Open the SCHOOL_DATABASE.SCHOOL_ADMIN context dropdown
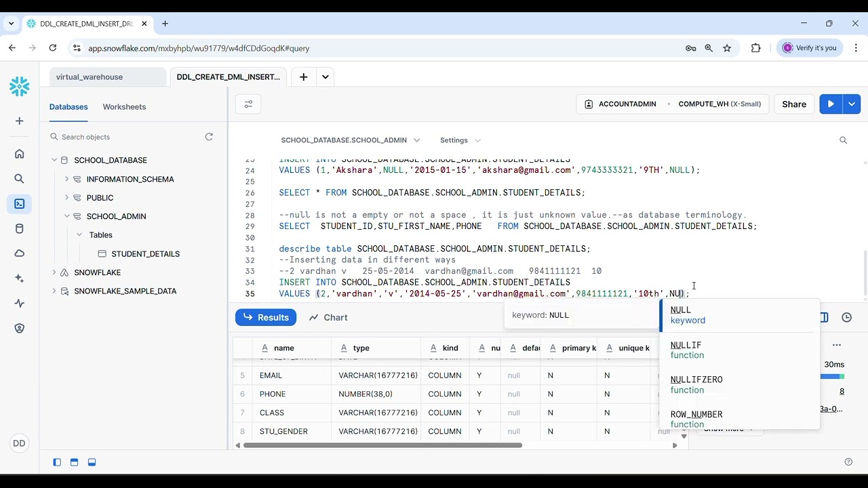 tap(351, 140)
